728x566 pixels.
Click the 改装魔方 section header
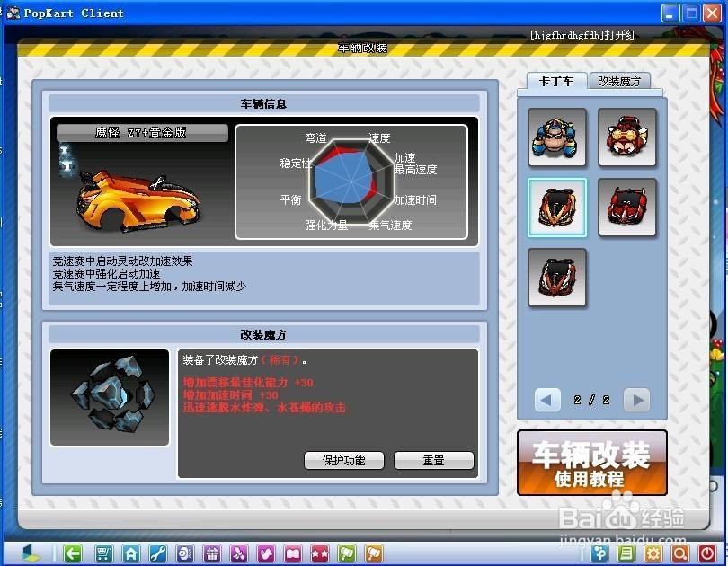263,335
